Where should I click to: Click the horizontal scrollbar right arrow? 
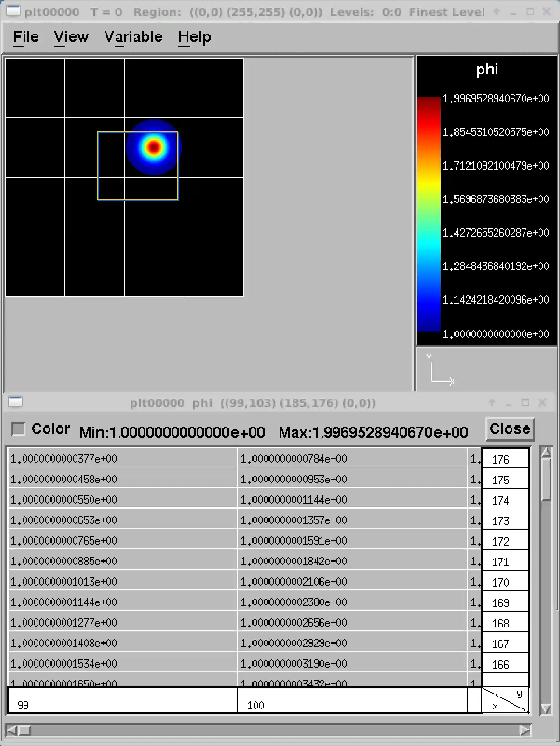525,731
